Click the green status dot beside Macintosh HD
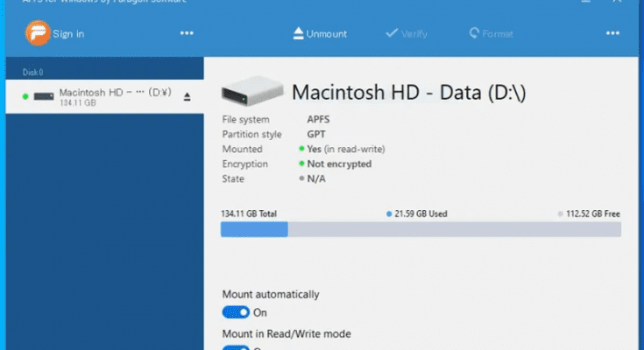 (x=25, y=96)
